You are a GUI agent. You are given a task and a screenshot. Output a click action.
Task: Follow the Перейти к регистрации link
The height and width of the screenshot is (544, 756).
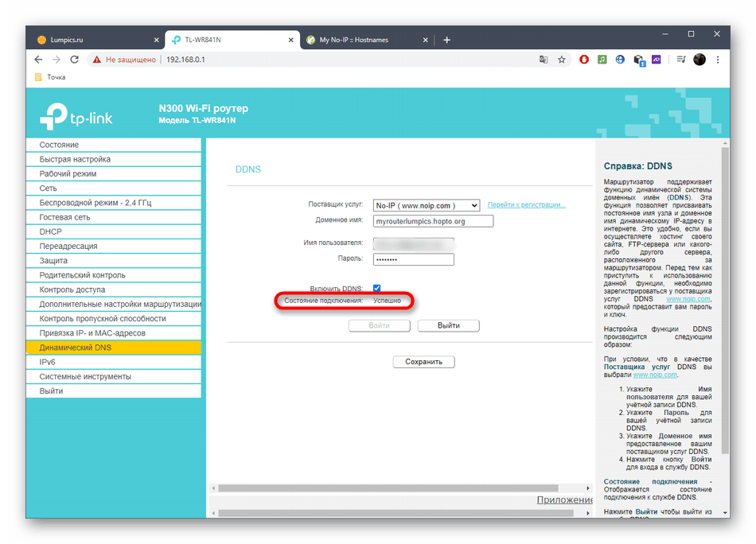click(526, 205)
